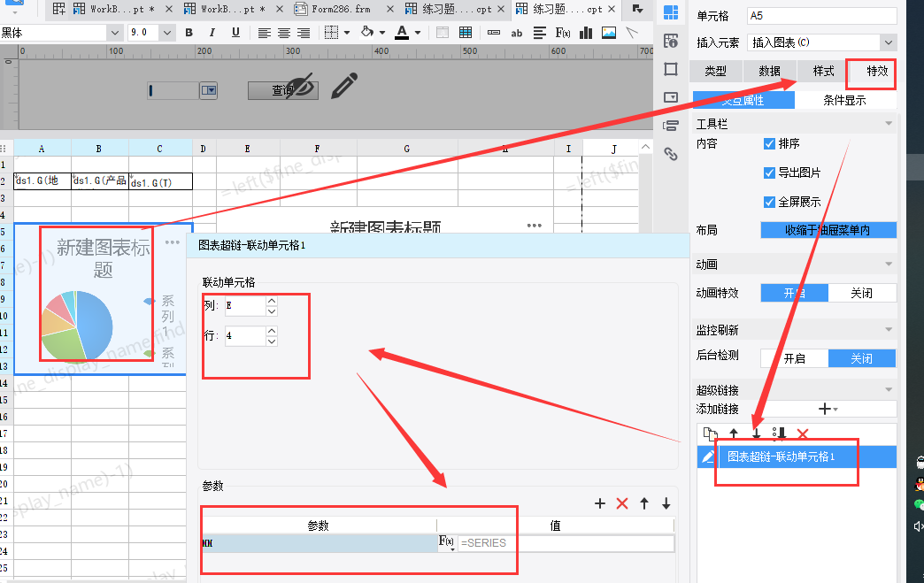Open the 添加链接 plus dropdown
The width and height of the screenshot is (924, 583).
(x=828, y=409)
